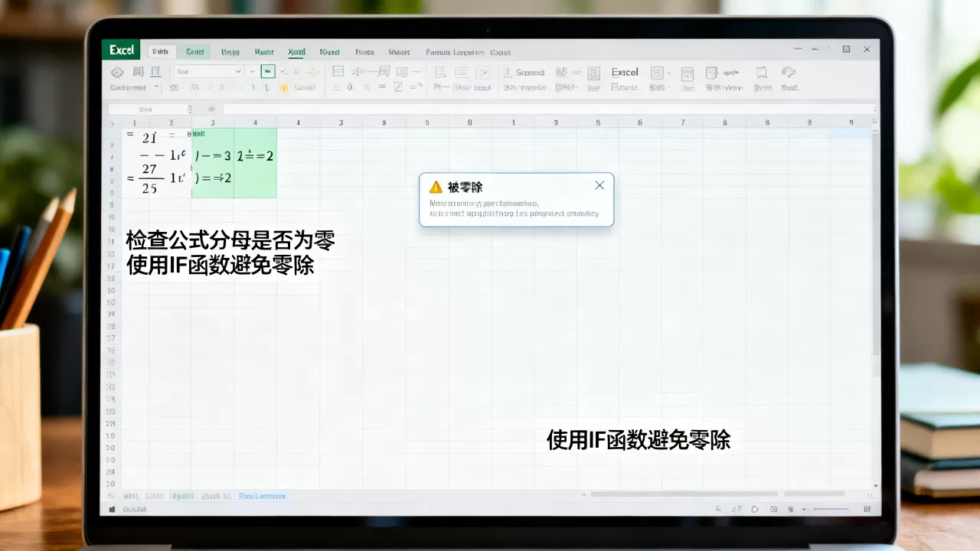The height and width of the screenshot is (551, 980).
Task: Select the green cell showing 2≐=2
Action: (x=256, y=155)
